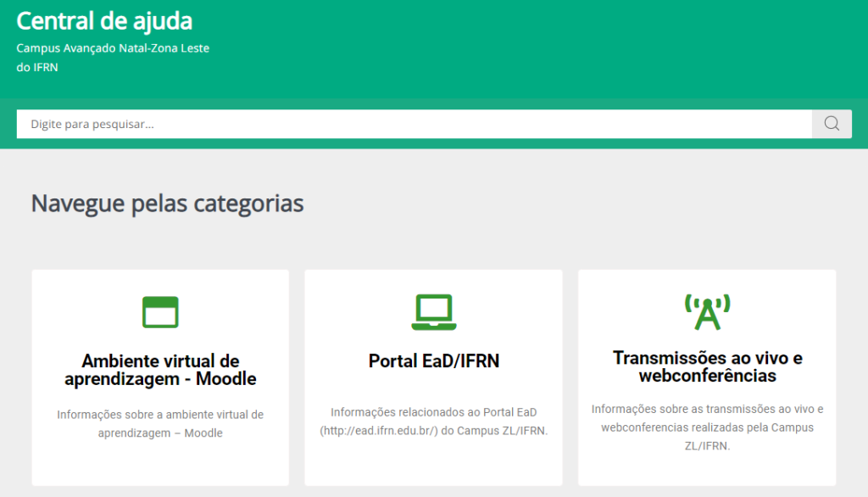Open 'Ambiente virtual de aprendizagem - Moodle' category
The width and height of the screenshot is (868, 497).
pyautogui.click(x=160, y=370)
